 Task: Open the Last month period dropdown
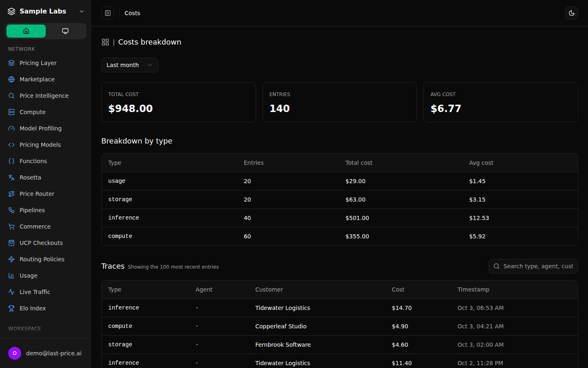tap(130, 65)
